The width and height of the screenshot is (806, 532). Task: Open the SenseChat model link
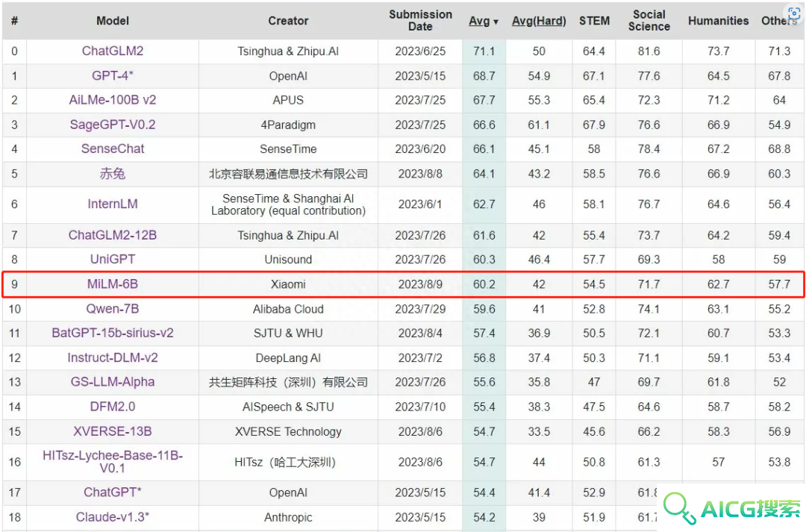pyautogui.click(x=113, y=148)
